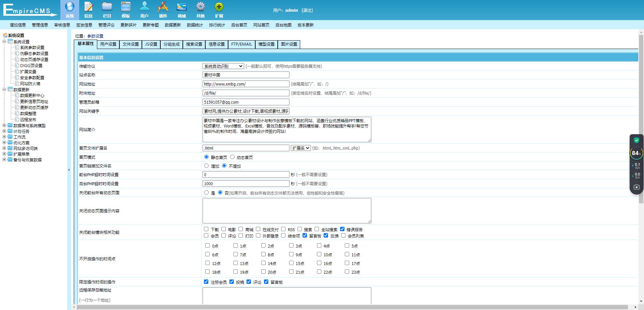644x310 pixels.
Task: Click the 退出 logout link
Action: tap(307, 10)
